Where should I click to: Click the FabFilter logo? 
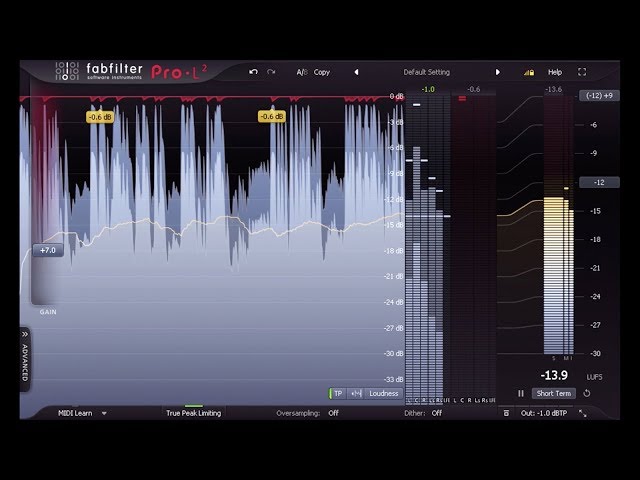pos(99,71)
